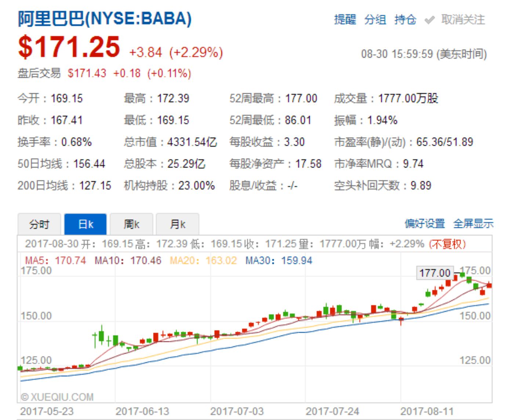Click 取消关注 to unfollow the stock

tap(463, 19)
